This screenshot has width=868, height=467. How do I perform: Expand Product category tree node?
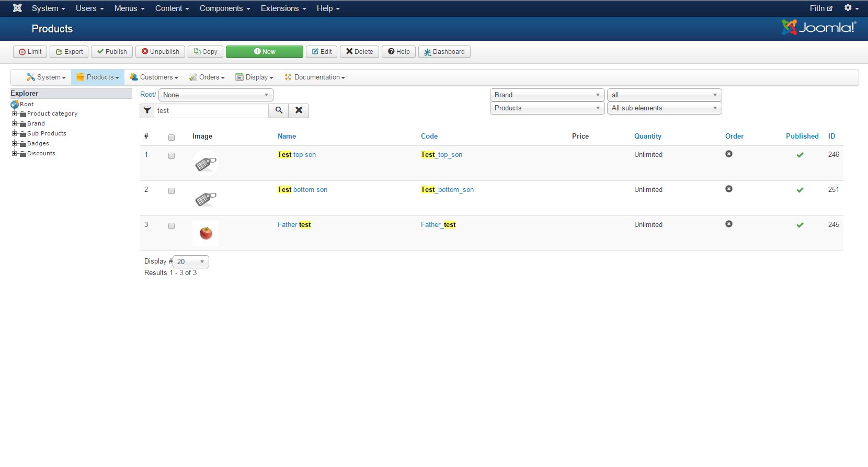tap(14, 113)
